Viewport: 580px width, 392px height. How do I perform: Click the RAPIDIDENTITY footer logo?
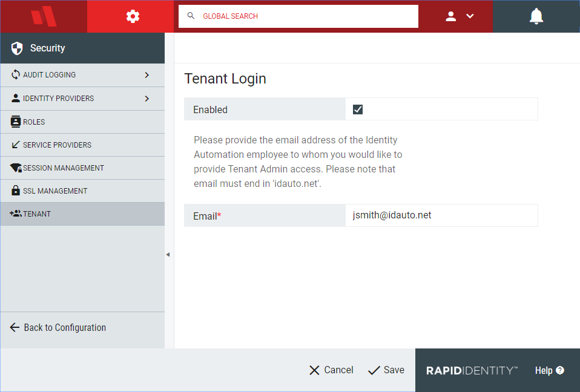click(472, 371)
